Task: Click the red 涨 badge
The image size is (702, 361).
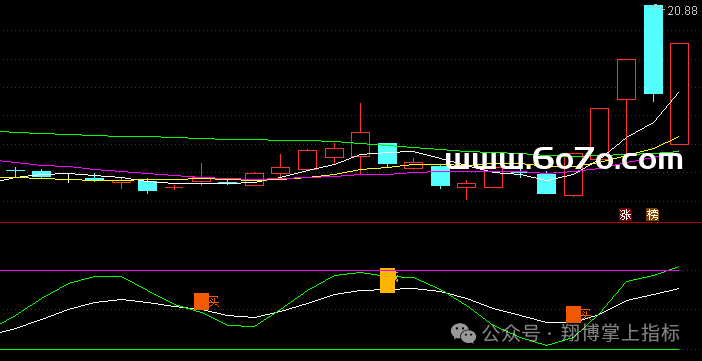Action: tap(625, 215)
